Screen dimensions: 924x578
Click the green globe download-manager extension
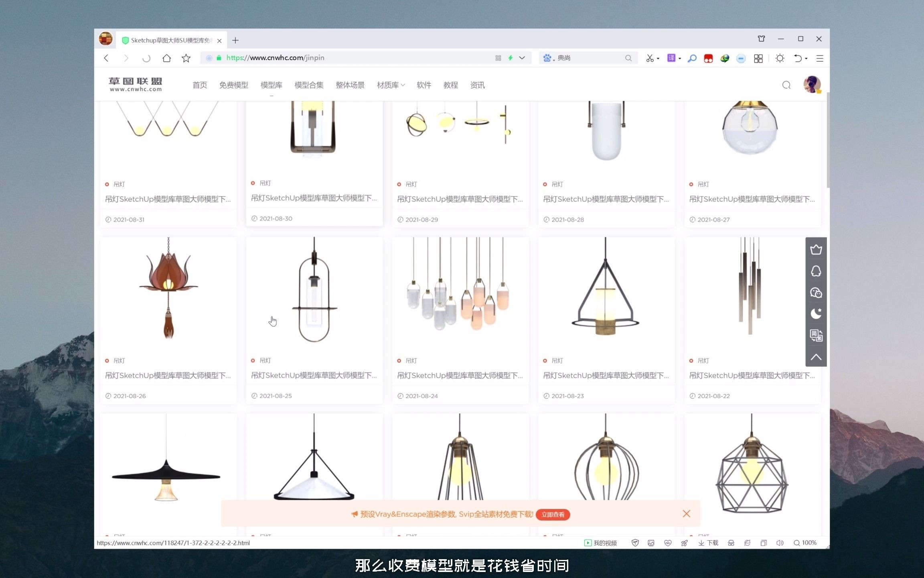coord(724,59)
